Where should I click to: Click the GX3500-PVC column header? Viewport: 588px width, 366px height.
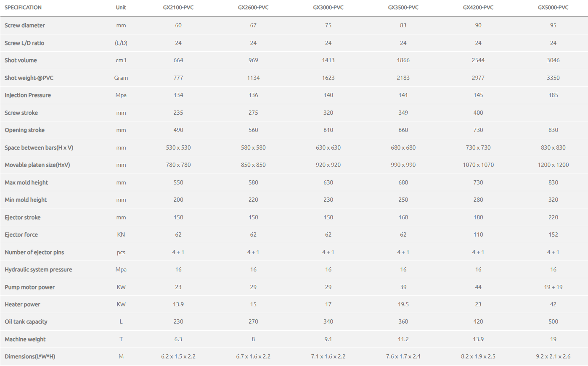point(403,8)
